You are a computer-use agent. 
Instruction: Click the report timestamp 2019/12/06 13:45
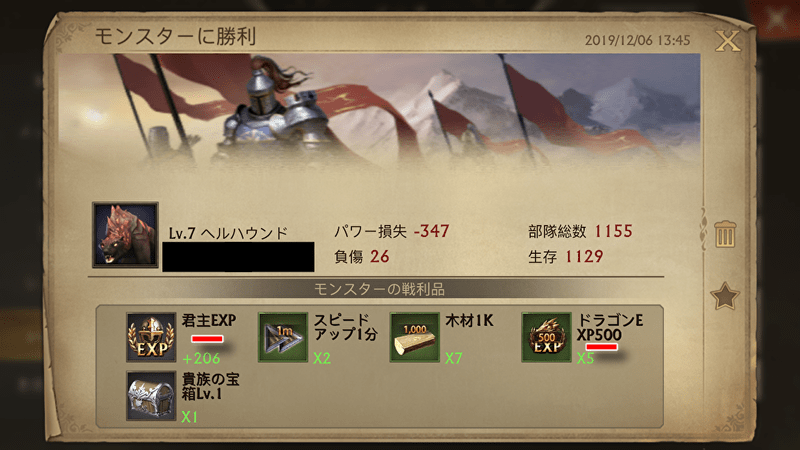[x=637, y=40]
